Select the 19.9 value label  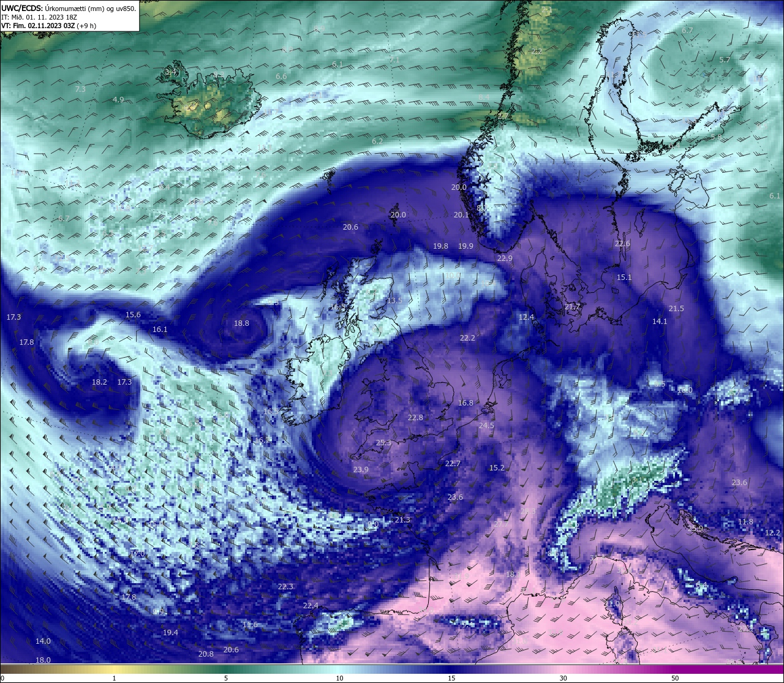pos(466,246)
